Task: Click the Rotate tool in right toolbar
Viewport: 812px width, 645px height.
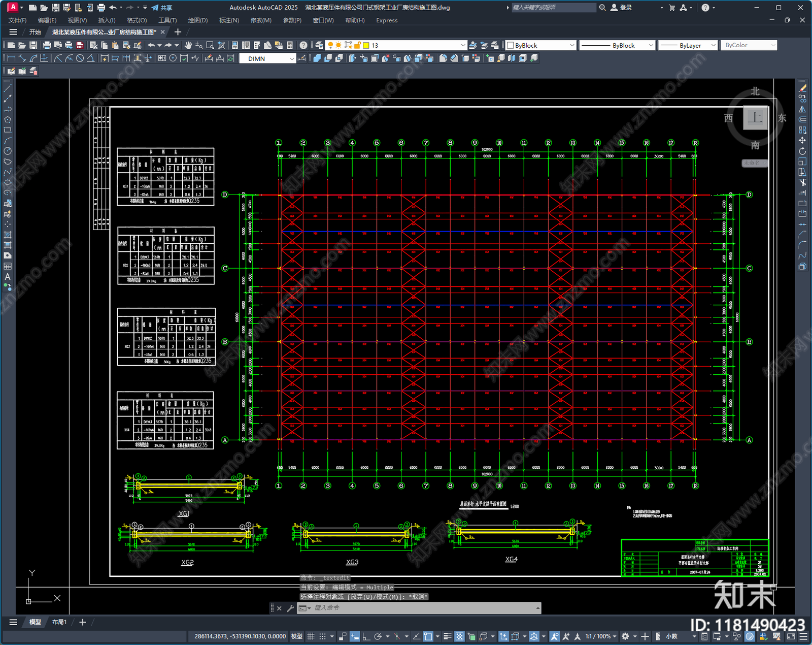Action: pos(802,151)
